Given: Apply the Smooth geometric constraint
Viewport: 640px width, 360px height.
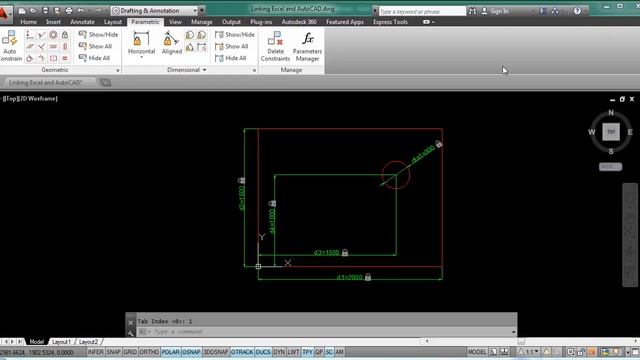Looking at the screenshot, I should (41, 58).
